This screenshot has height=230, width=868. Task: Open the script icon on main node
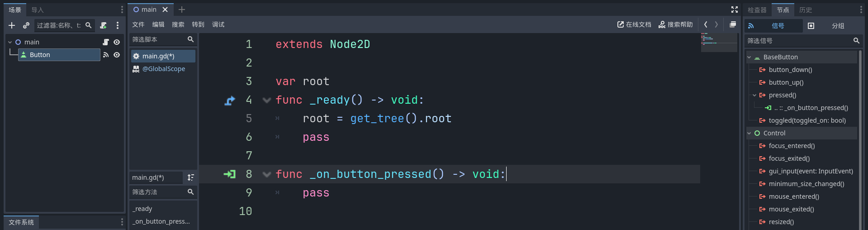click(106, 42)
